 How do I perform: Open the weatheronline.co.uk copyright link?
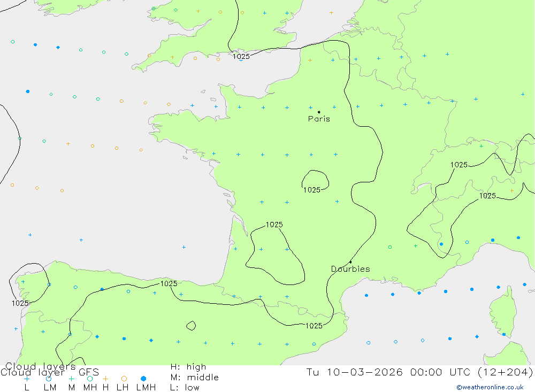tap(490, 387)
